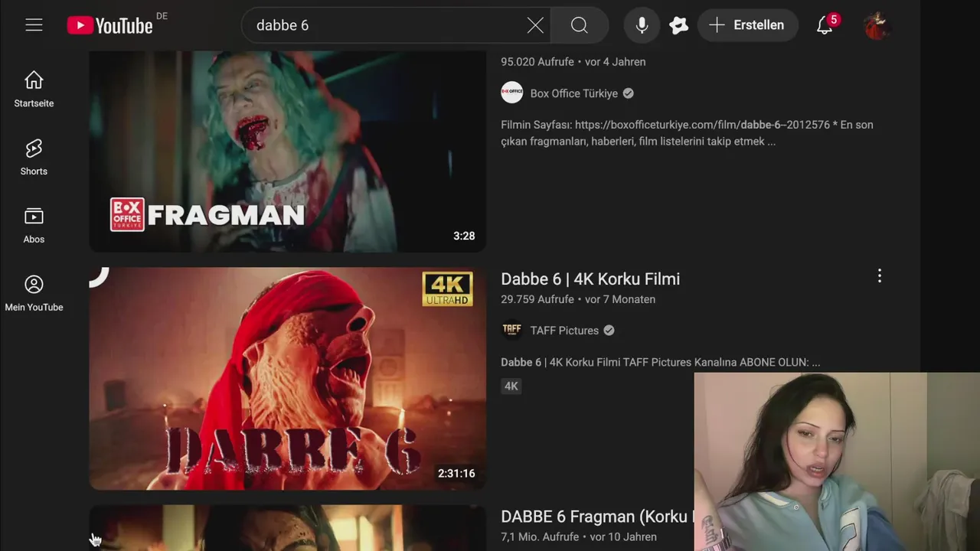
Task: Click the verified badge beside TAFF Pictures
Action: coord(609,331)
